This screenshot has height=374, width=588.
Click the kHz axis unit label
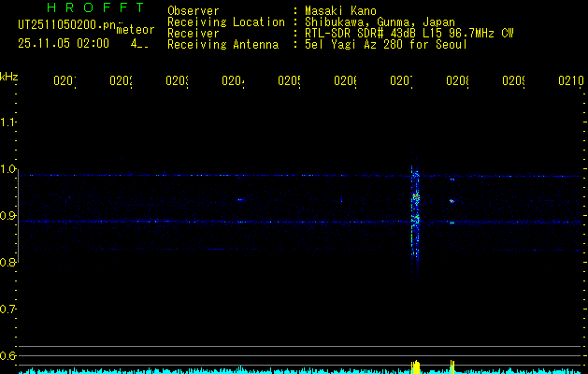click(x=8, y=77)
